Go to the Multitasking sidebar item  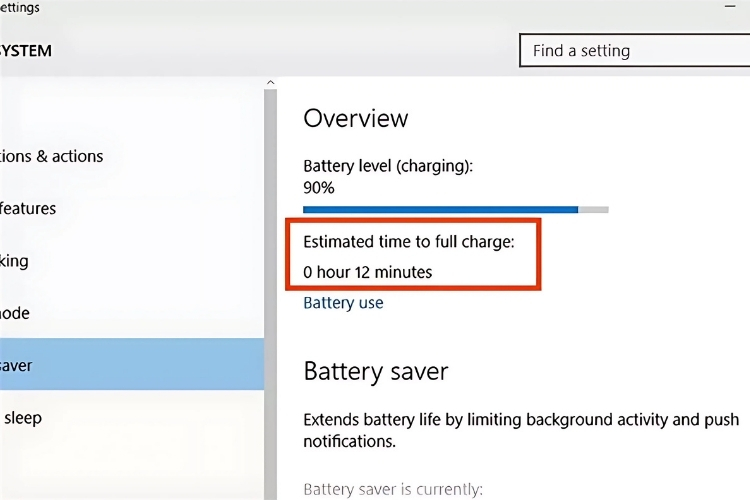(x=15, y=261)
